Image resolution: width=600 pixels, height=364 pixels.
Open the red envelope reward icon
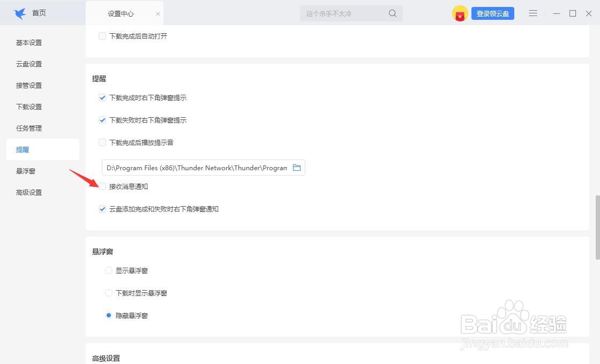(x=460, y=13)
